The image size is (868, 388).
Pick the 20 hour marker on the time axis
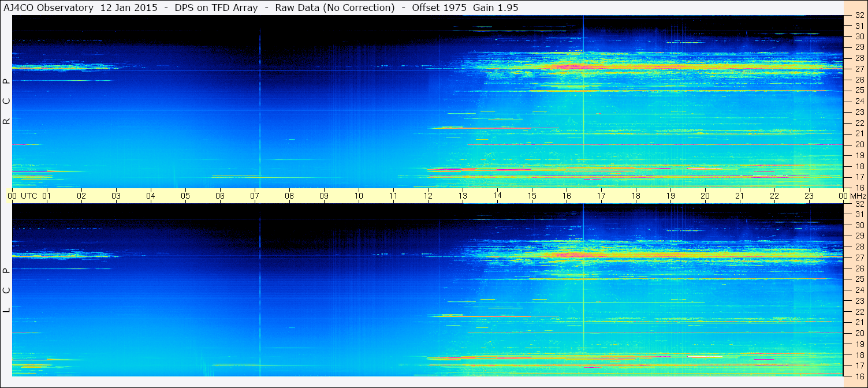[x=705, y=196]
